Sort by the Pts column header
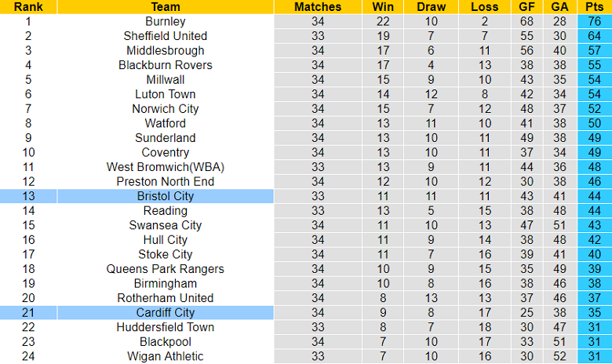The height and width of the screenshot is (364, 612). coord(596,7)
